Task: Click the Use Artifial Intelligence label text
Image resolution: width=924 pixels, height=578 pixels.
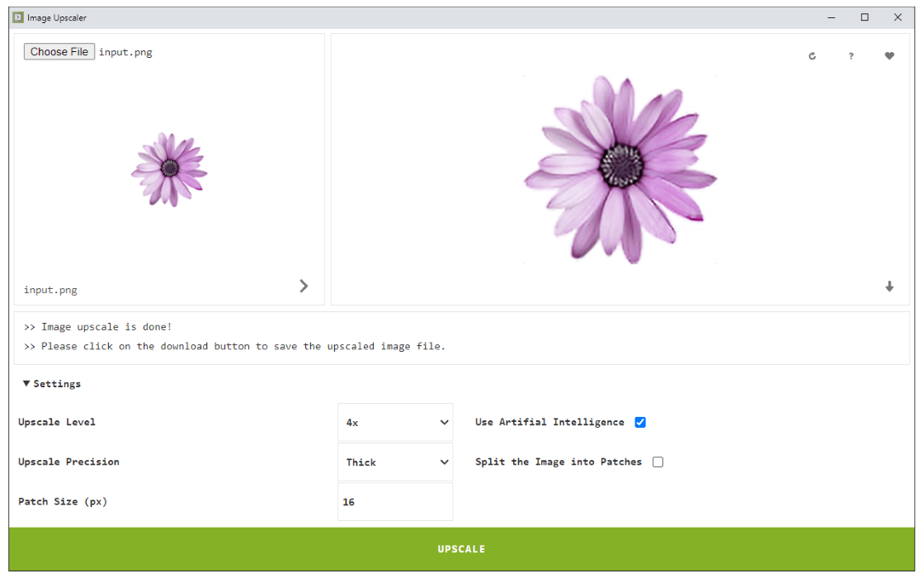Action: (x=549, y=422)
